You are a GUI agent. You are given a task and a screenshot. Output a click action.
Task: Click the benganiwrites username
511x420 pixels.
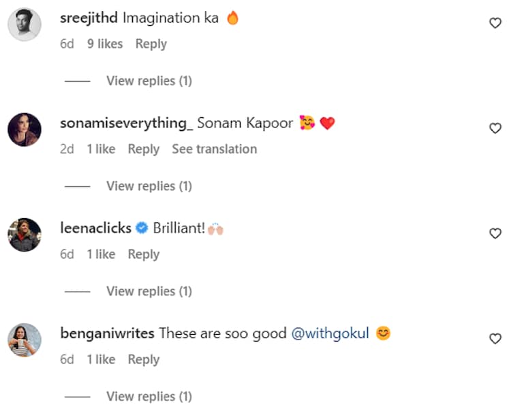(107, 334)
